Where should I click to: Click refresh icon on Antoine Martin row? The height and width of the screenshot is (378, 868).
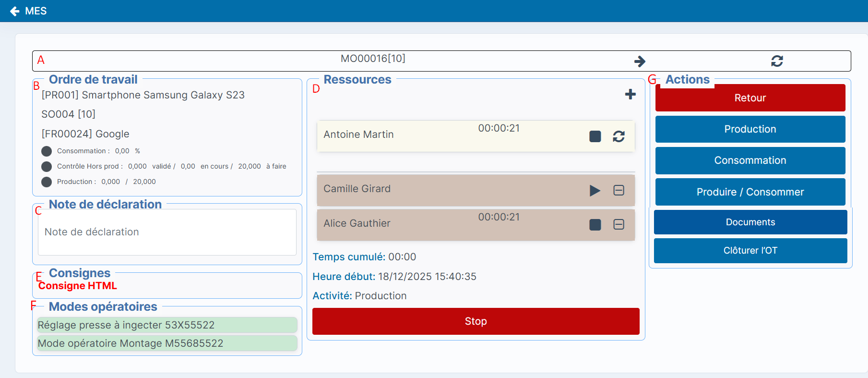tap(618, 136)
